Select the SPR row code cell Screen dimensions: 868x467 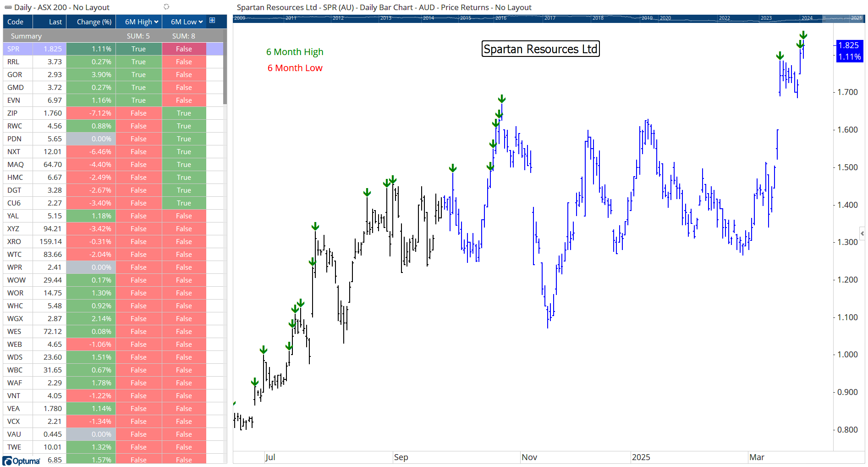pyautogui.click(x=18, y=49)
